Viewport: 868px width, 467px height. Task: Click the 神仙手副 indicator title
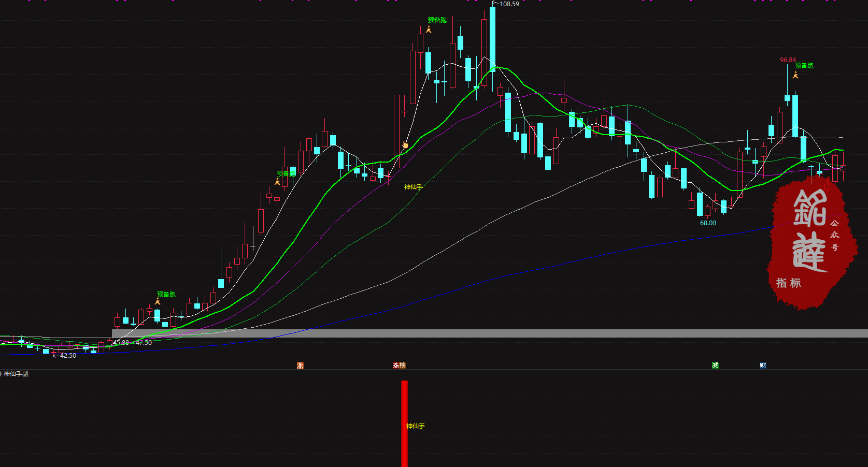pos(16,374)
